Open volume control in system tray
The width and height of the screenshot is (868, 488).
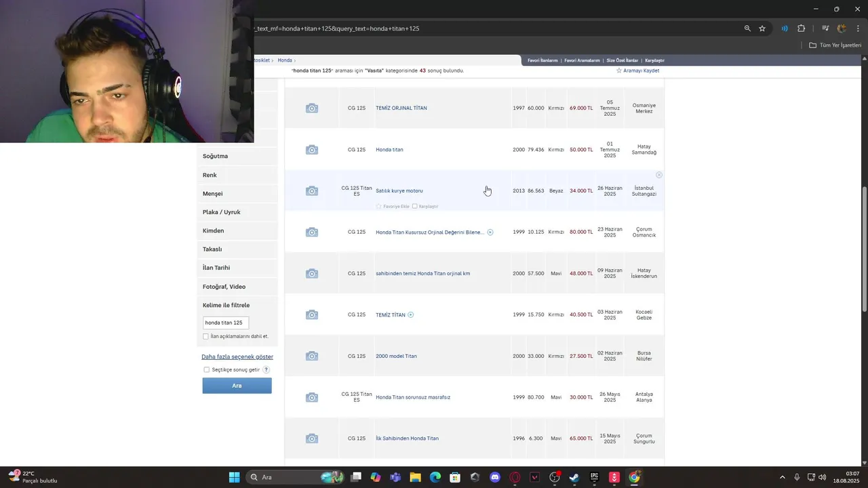[x=823, y=477]
